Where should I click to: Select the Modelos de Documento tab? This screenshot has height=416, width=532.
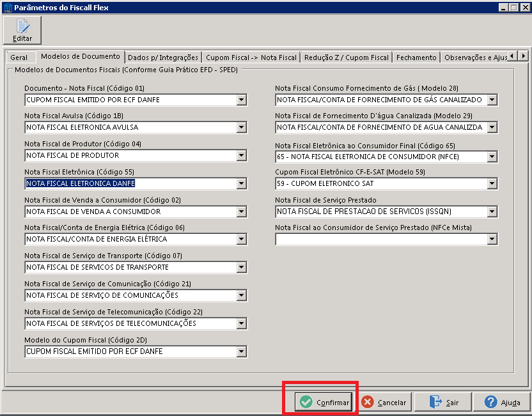tap(81, 56)
